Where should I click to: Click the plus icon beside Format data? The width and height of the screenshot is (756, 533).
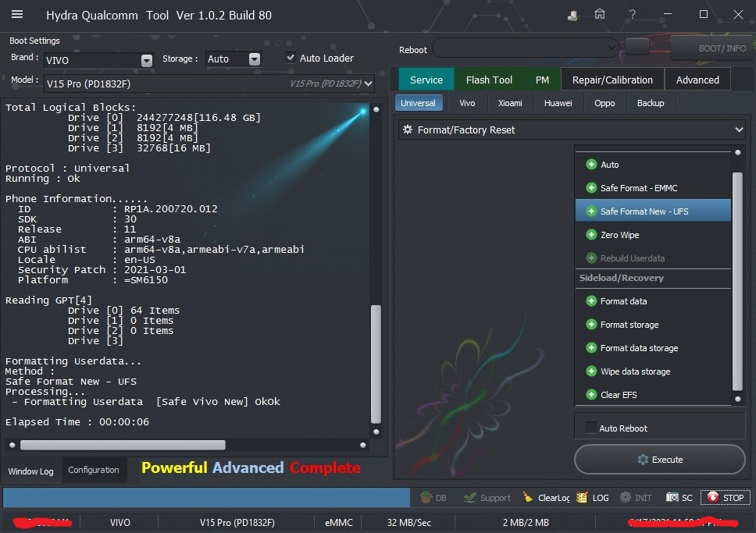point(591,301)
